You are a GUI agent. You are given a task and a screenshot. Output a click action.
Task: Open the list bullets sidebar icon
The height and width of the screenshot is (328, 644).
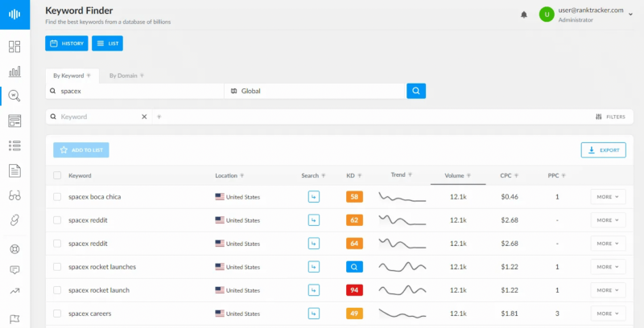(x=14, y=146)
